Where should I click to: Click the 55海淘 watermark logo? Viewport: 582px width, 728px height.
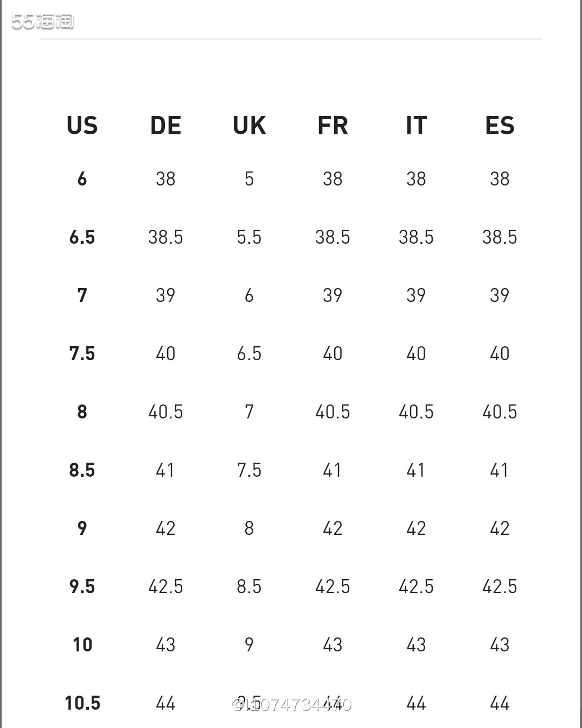click(43, 22)
